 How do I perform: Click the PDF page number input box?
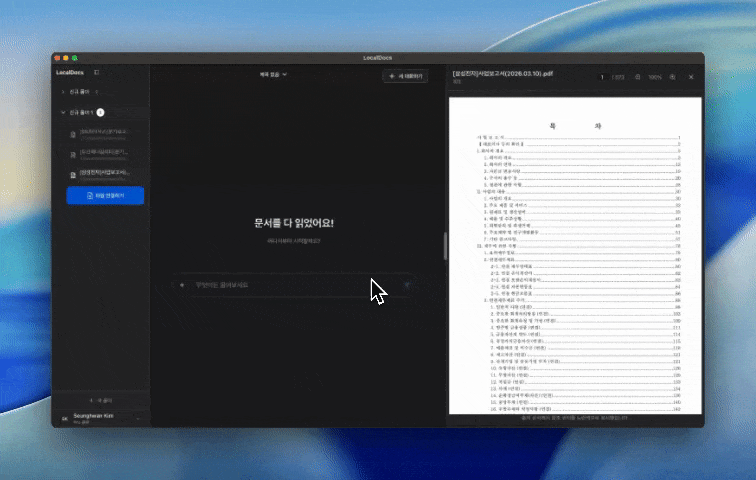click(602, 77)
